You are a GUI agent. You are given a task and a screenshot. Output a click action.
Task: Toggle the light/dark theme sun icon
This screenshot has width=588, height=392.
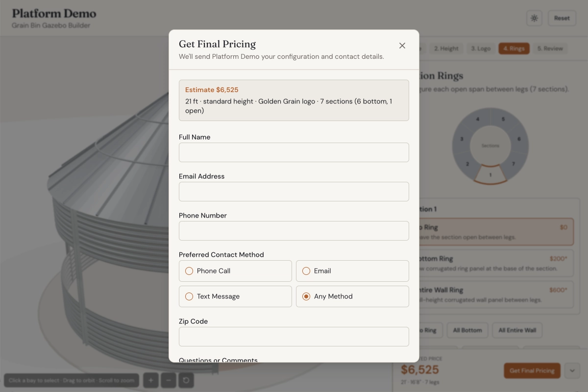[x=534, y=18]
